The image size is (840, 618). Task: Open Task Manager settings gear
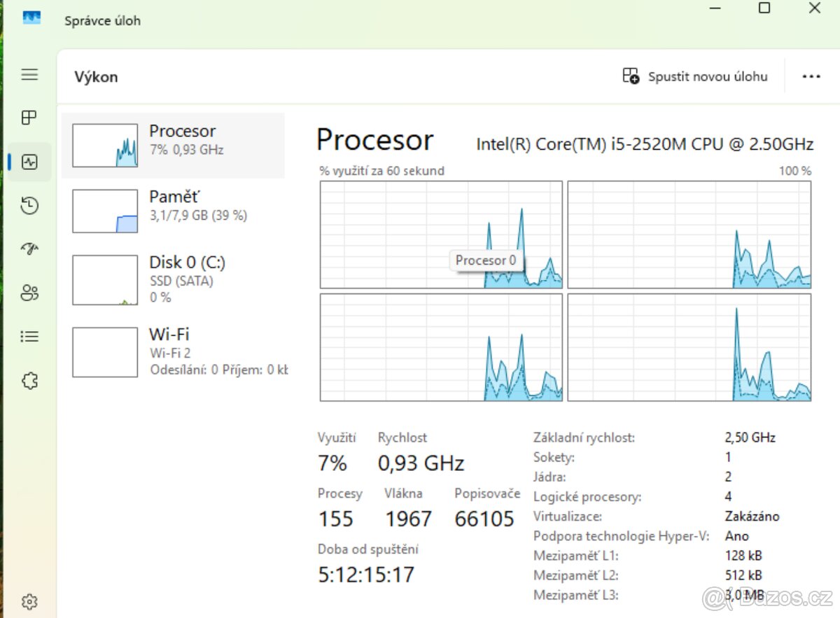[x=29, y=601]
